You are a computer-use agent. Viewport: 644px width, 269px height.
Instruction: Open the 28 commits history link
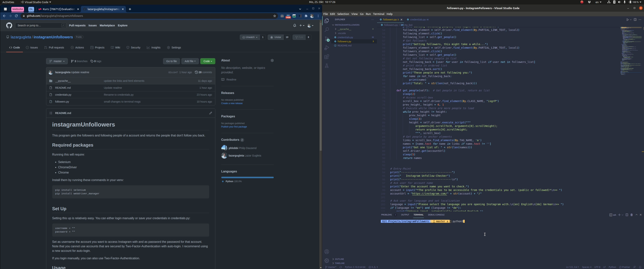[x=203, y=73]
